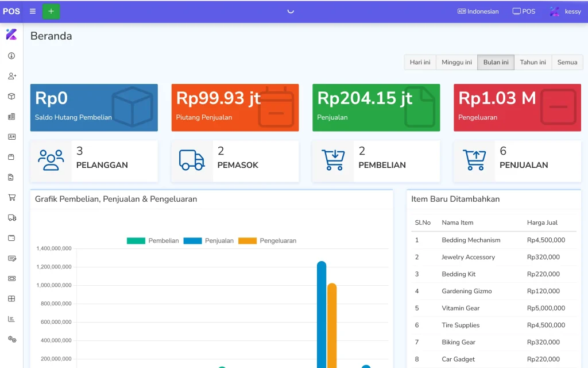Open the Penjualan green summary card

pos(376,108)
